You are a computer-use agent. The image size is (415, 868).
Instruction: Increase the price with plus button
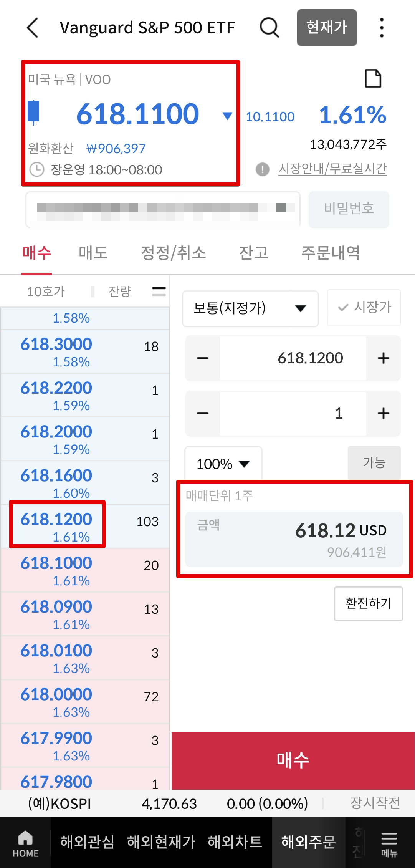(x=383, y=358)
